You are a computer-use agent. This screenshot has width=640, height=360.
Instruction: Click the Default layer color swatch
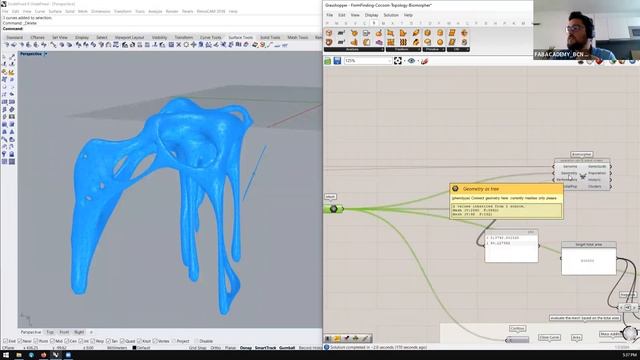[134, 348]
